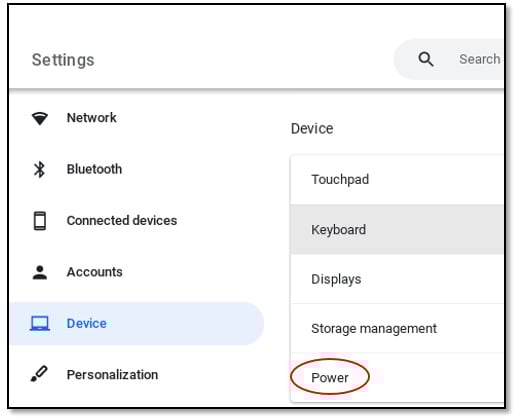Open the Storage management row
Image resolution: width=514 pixels, height=417 pixels.
(397, 328)
